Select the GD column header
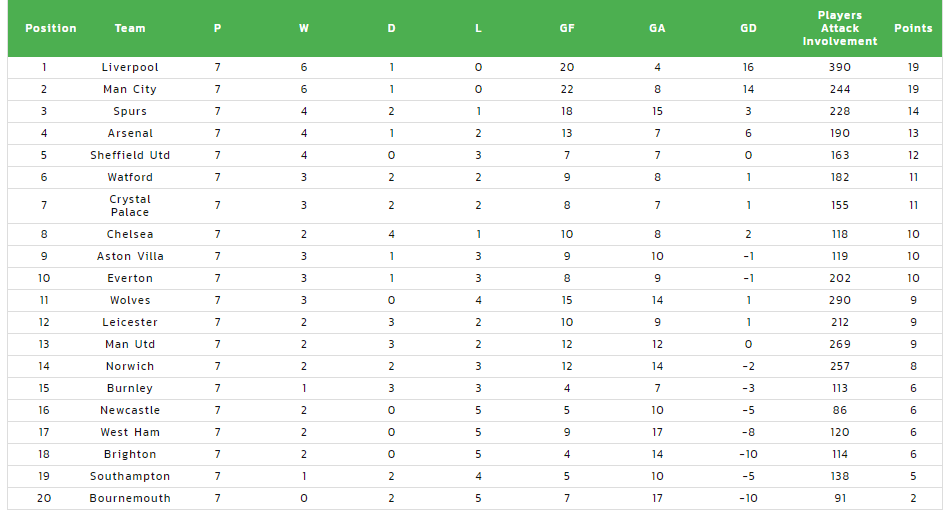 748,28
